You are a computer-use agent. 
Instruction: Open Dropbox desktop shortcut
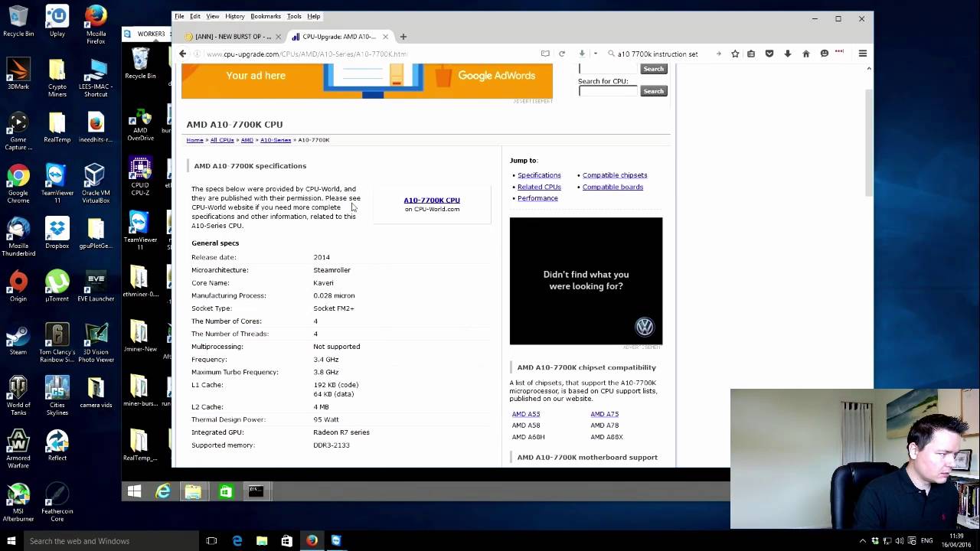click(x=57, y=233)
